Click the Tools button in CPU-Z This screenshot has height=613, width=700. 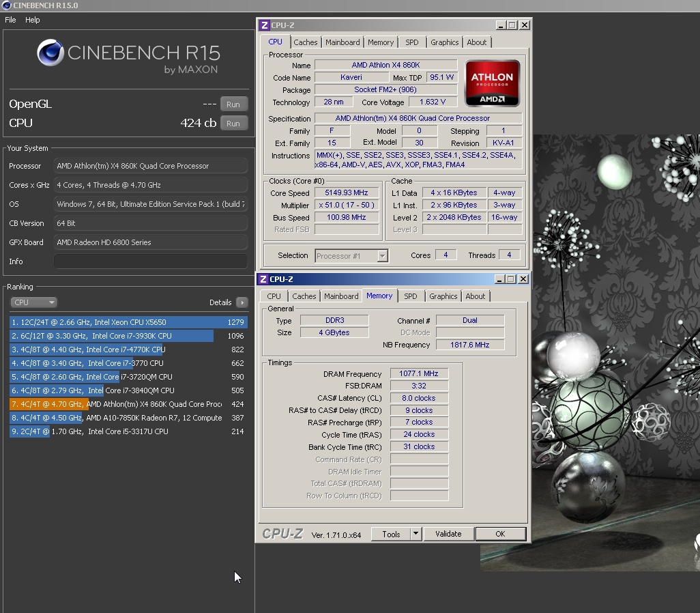[x=391, y=534]
